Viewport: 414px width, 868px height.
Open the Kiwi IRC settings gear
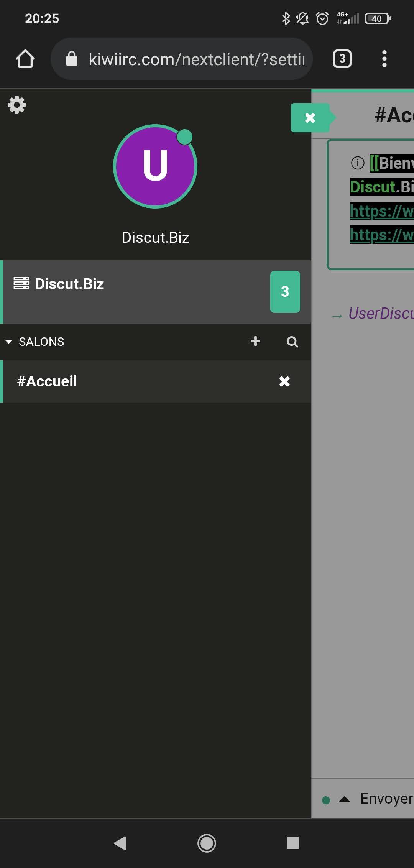point(17,105)
